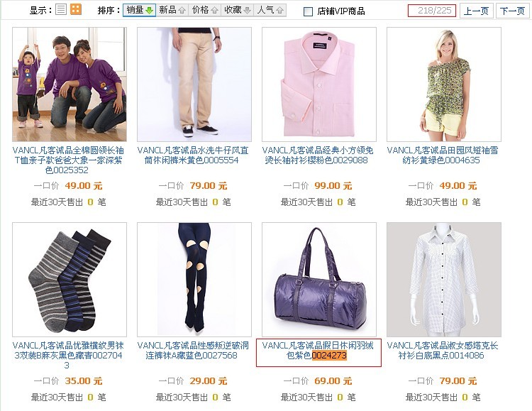The image size is (532, 411).
Task: Open link for 田园风短袖雪纺衫黄绿色0004635
Action: 443,155
